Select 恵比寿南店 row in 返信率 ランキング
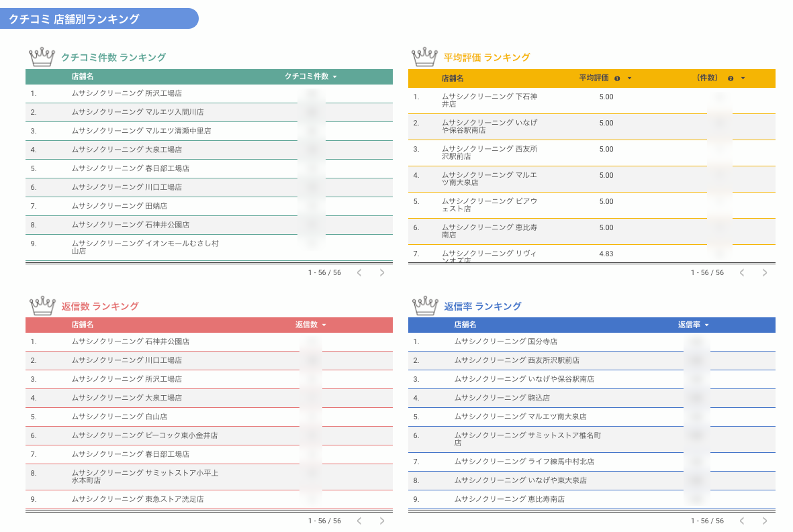 pos(592,499)
